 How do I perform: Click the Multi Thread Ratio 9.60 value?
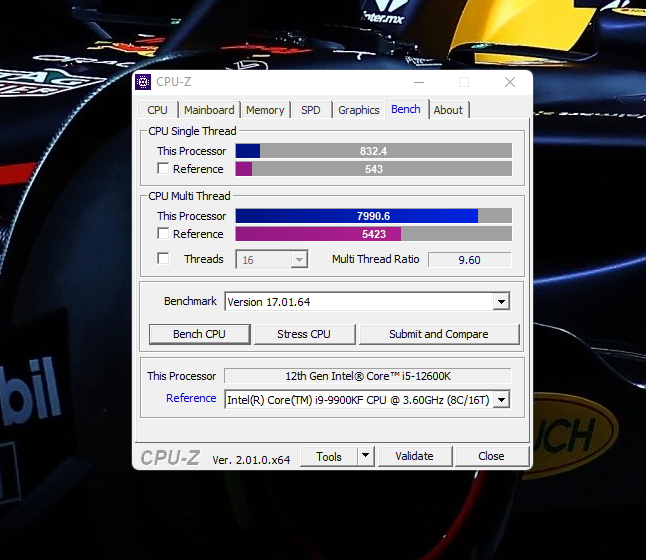coord(470,260)
